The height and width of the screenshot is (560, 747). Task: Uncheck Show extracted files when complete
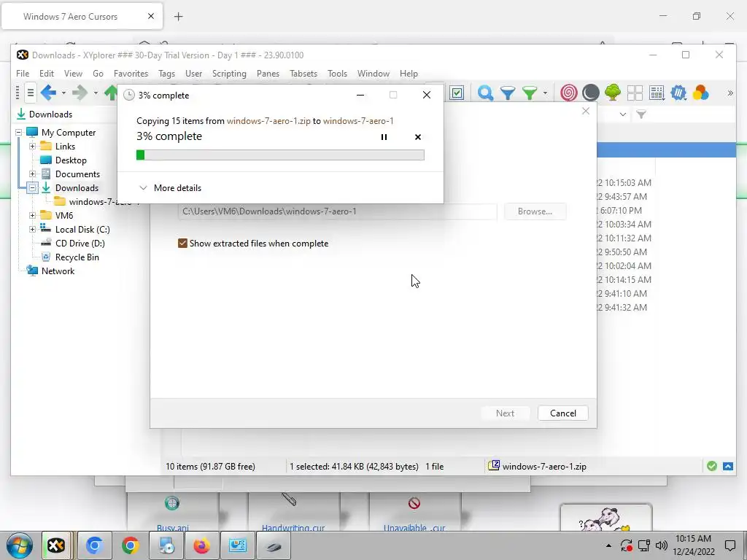(182, 244)
